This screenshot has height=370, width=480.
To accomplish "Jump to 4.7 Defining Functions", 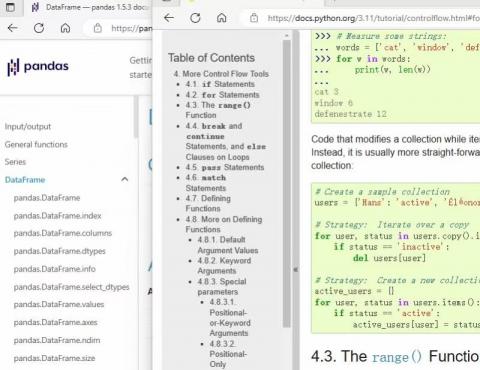I will point(208,203).
